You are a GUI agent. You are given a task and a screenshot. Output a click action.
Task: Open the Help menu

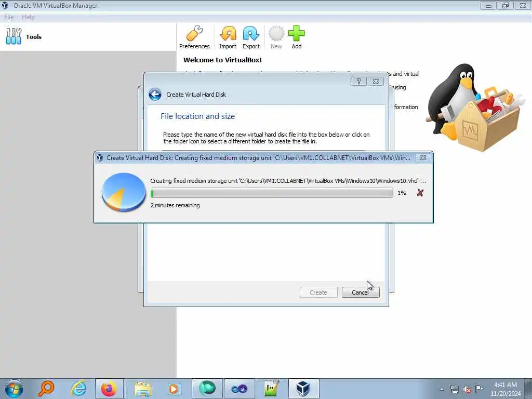tap(28, 17)
